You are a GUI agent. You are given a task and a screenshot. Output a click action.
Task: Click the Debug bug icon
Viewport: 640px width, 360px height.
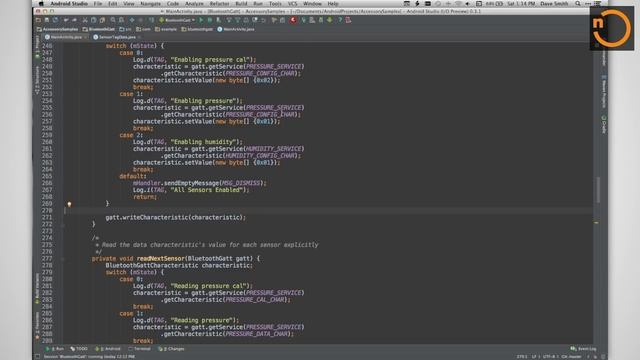pyautogui.click(x=210, y=20)
